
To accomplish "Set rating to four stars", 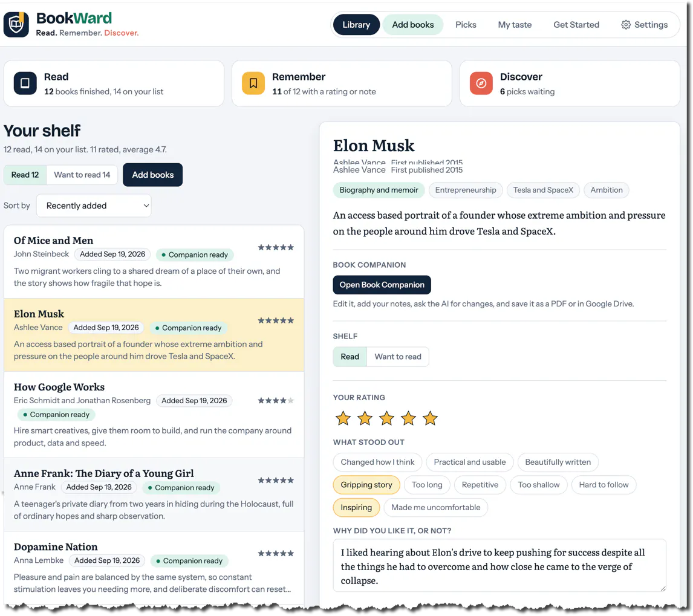I will tap(408, 418).
